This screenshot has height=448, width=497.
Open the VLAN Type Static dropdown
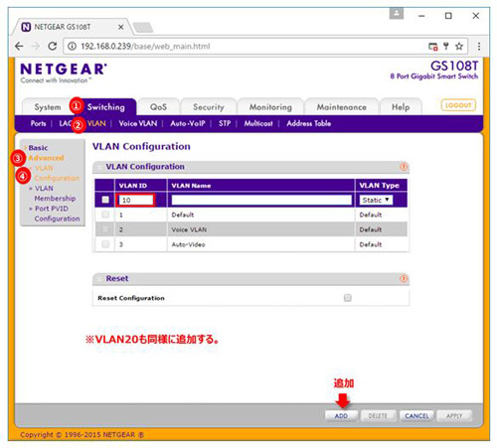click(x=376, y=200)
